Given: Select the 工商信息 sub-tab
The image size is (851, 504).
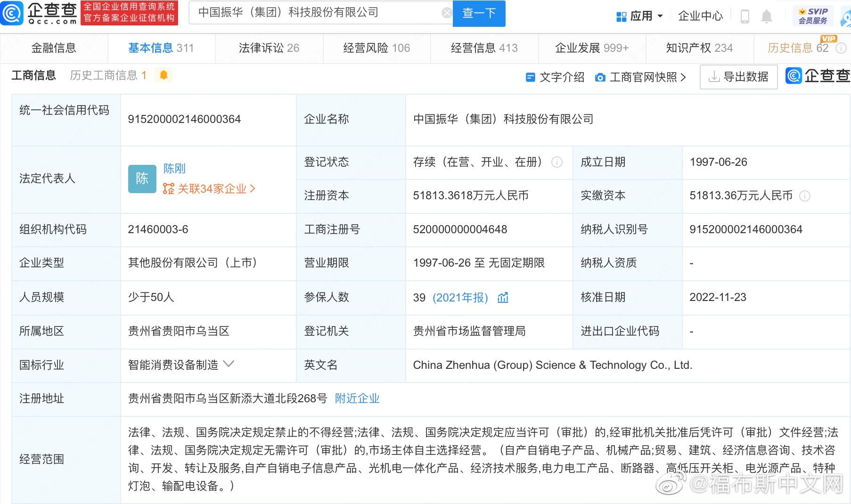Looking at the screenshot, I should tap(33, 75).
